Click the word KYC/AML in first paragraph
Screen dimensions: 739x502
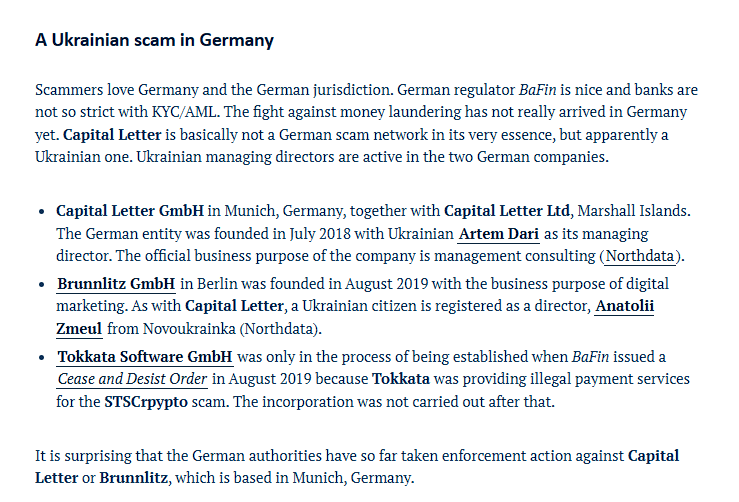tap(185, 112)
